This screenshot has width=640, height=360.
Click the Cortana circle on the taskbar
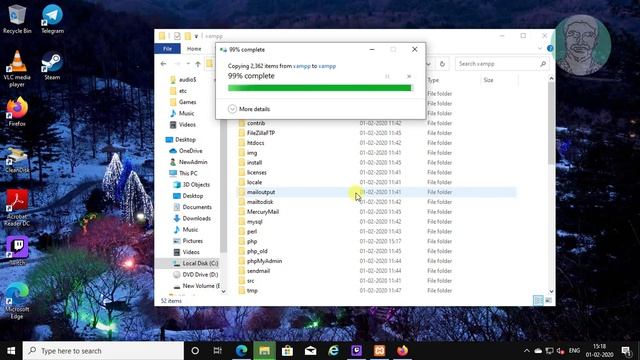click(x=195, y=351)
